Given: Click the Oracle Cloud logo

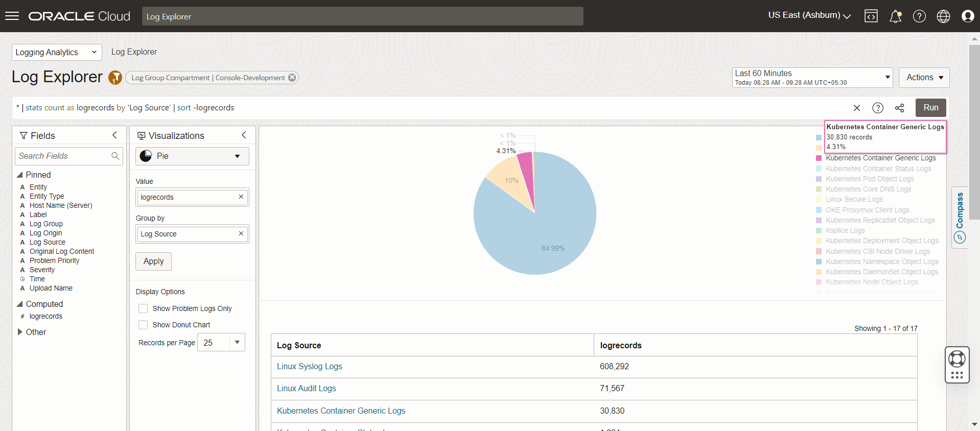Looking at the screenshot, I should coord(79,16).
